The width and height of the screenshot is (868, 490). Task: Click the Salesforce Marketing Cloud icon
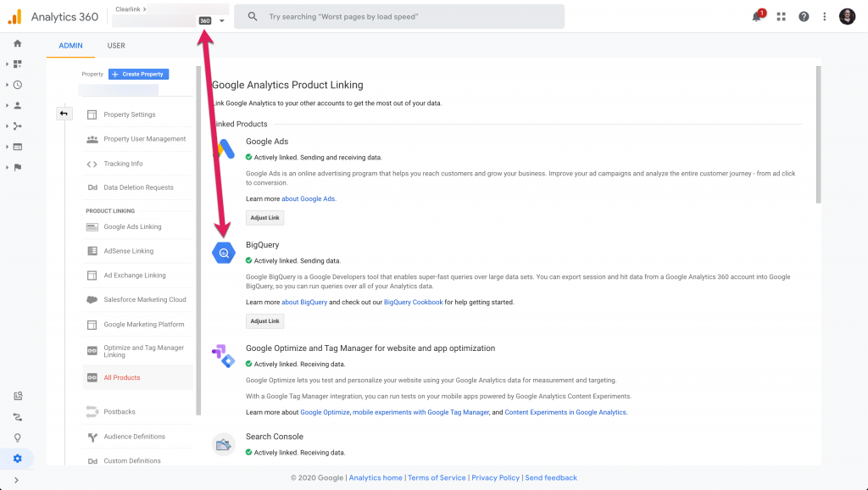point(92,299)
